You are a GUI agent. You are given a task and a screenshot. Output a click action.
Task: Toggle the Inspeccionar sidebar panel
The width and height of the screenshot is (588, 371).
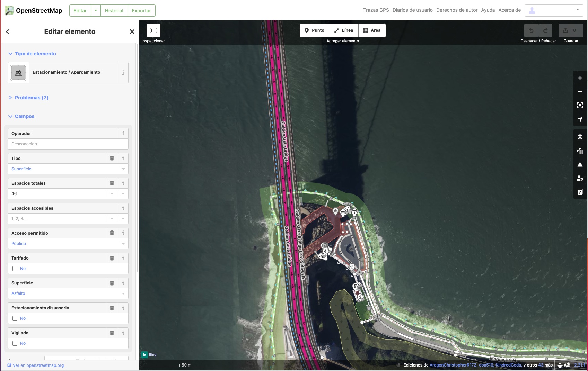pyautogui.click(x=153, y=30)
